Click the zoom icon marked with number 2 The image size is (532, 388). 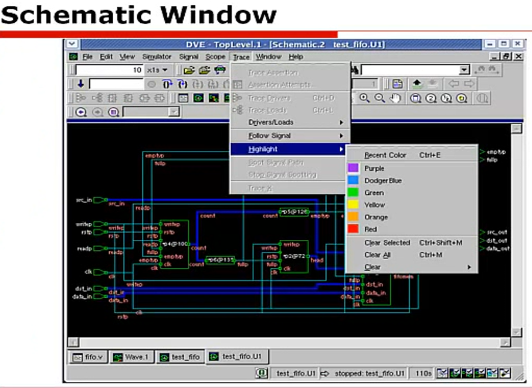click(431, 98)
